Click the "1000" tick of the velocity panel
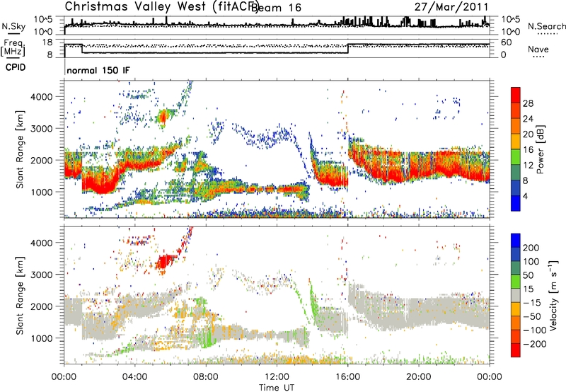This screenshot has height=392, width=566. (x=41, y=338)
